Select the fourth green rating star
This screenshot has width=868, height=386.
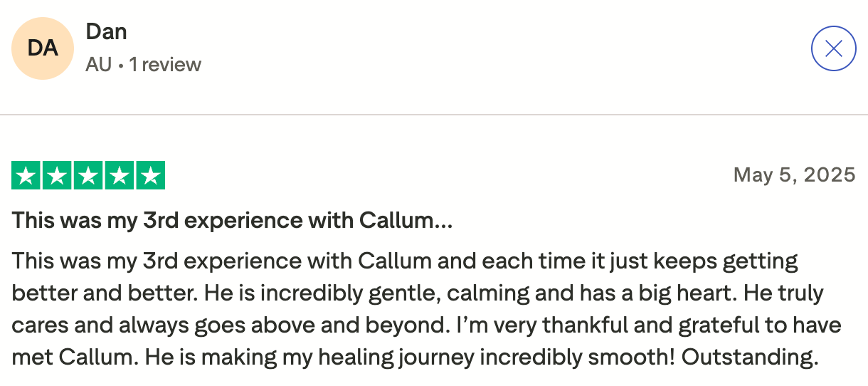pos(120,176)
